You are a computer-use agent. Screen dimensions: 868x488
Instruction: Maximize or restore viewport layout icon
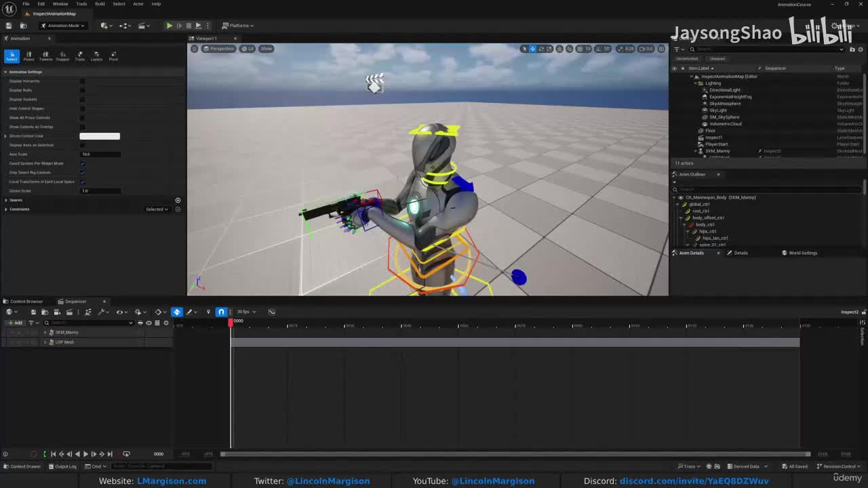pos(661,49)
